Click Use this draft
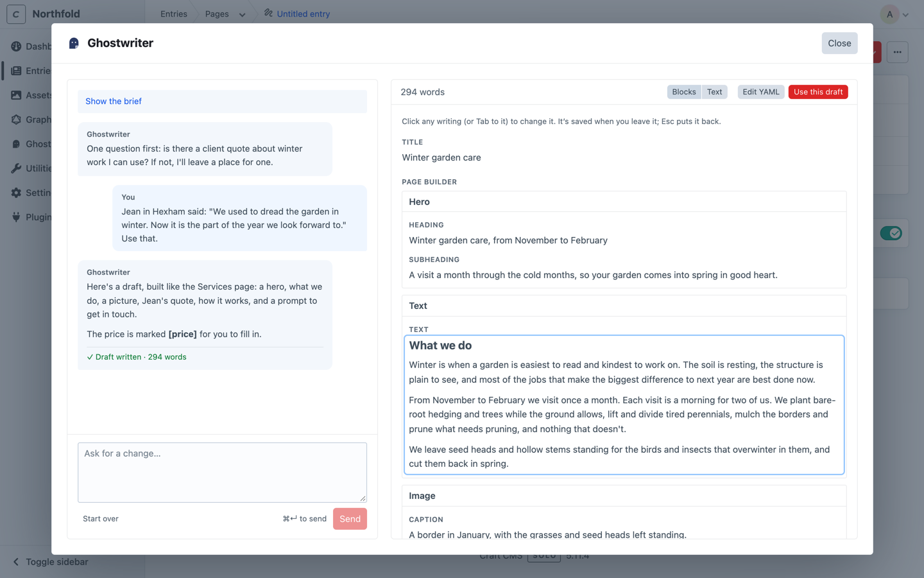Viewport: 924px width, 578px height. click(818, 92)
